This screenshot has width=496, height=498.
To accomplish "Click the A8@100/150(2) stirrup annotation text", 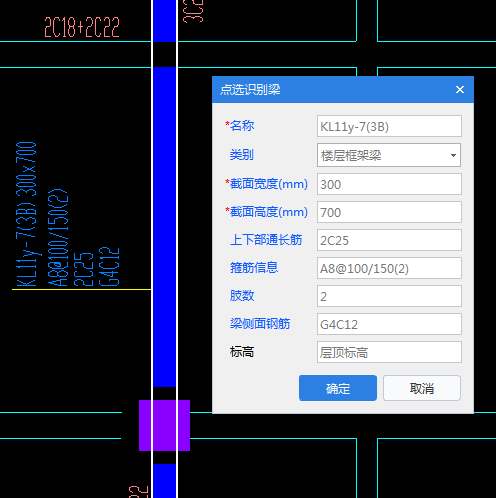I will coord(58,238).
